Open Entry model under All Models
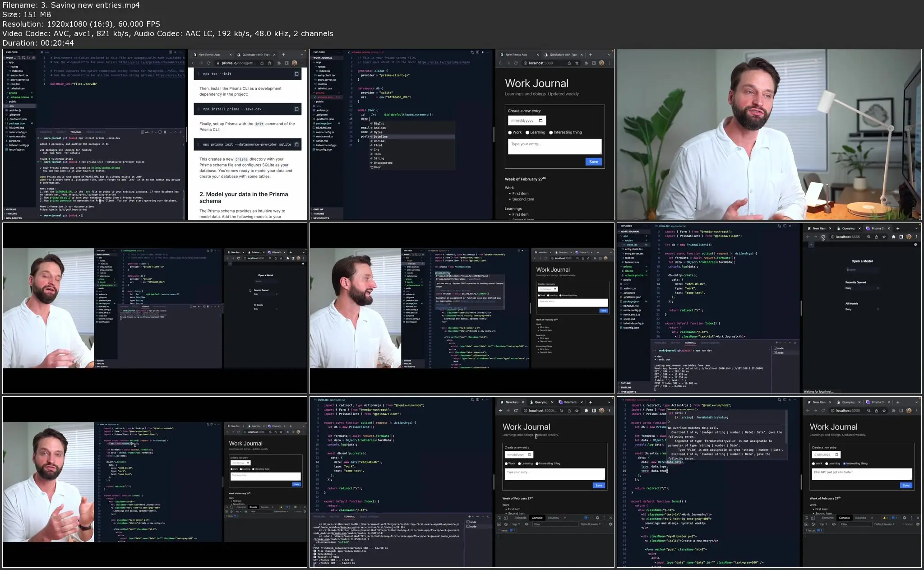Image resolution: width=924 pixels, height=570 pixels. point(862,309)
